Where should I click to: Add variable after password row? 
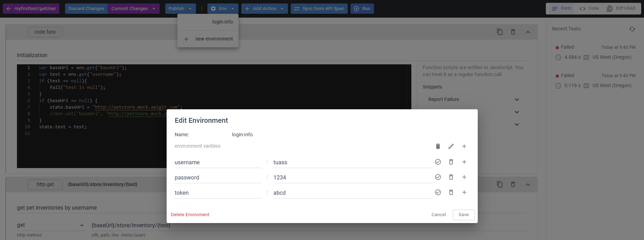click(464, 177)
